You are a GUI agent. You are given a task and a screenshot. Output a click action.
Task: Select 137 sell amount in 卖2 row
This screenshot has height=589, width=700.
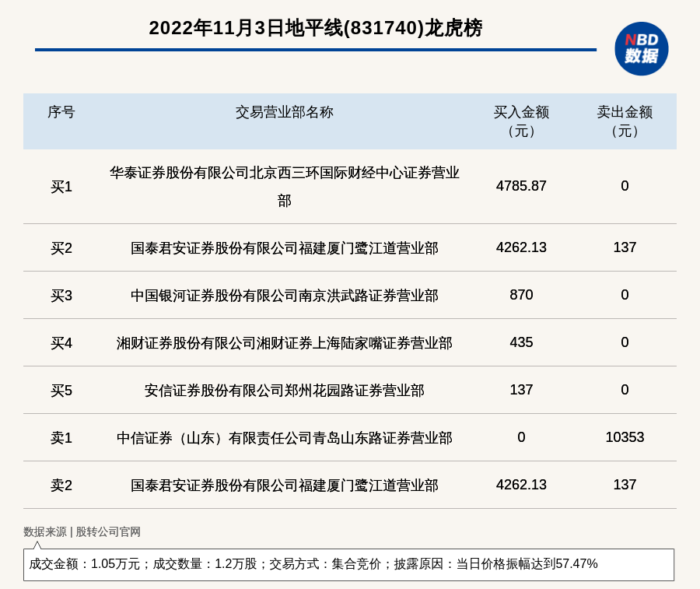[625, 485]
